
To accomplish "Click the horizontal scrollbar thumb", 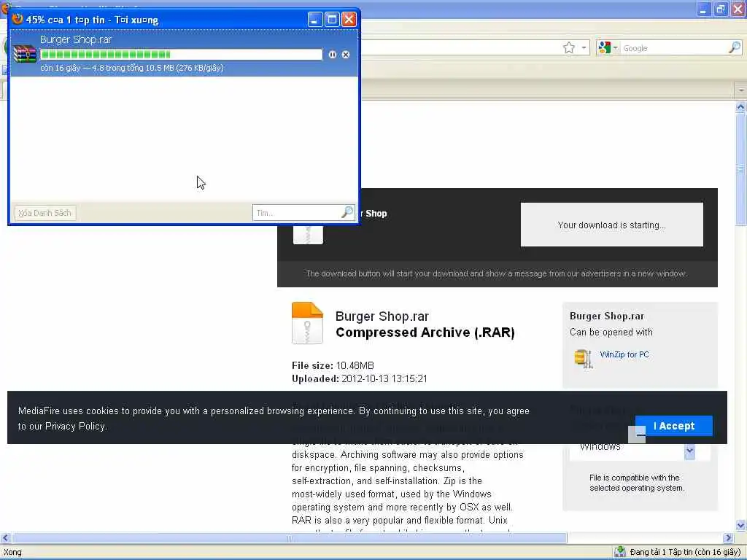I will pyautogui.click(x=289, y=537).
